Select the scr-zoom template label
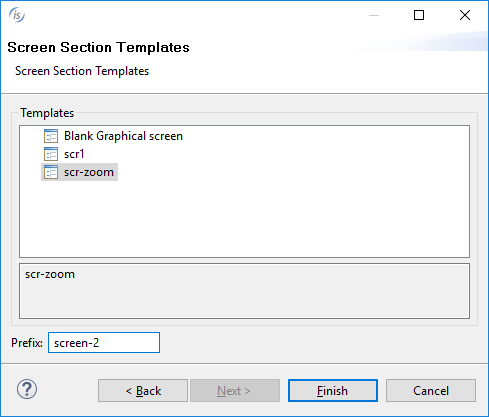 89,172
